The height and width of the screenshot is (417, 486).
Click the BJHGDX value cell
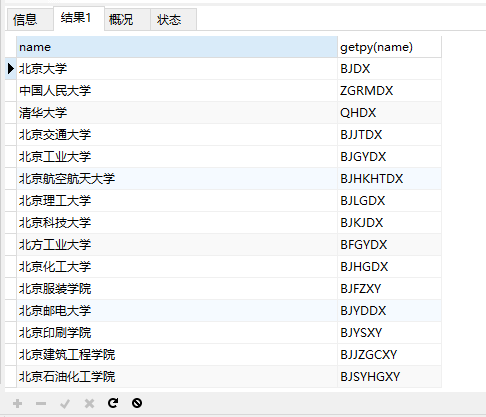click(389, 267)
